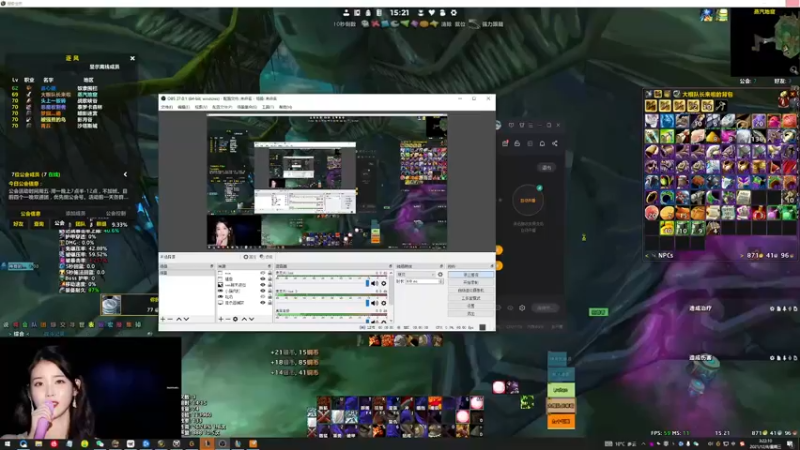Open the Help menu in OBS
Screen dimensions: 800x450
coord(285,107)
